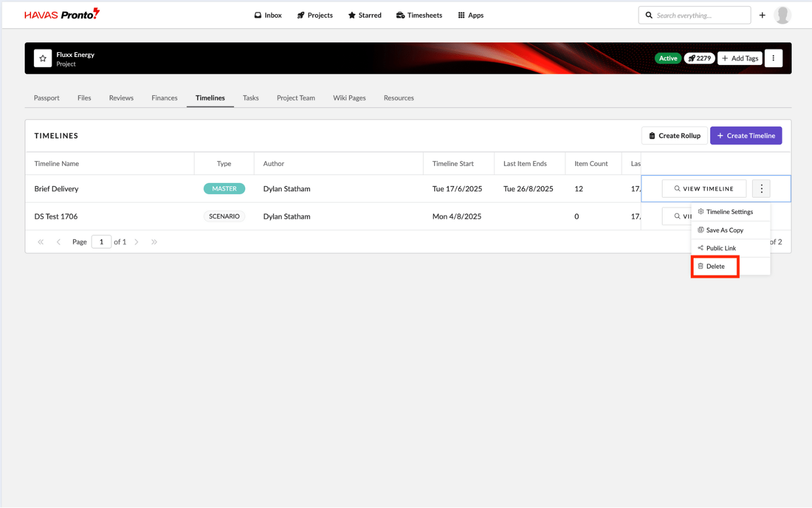Go to the previous page of timelines
This screenshot has width=812, height=508.
[58, 242]
